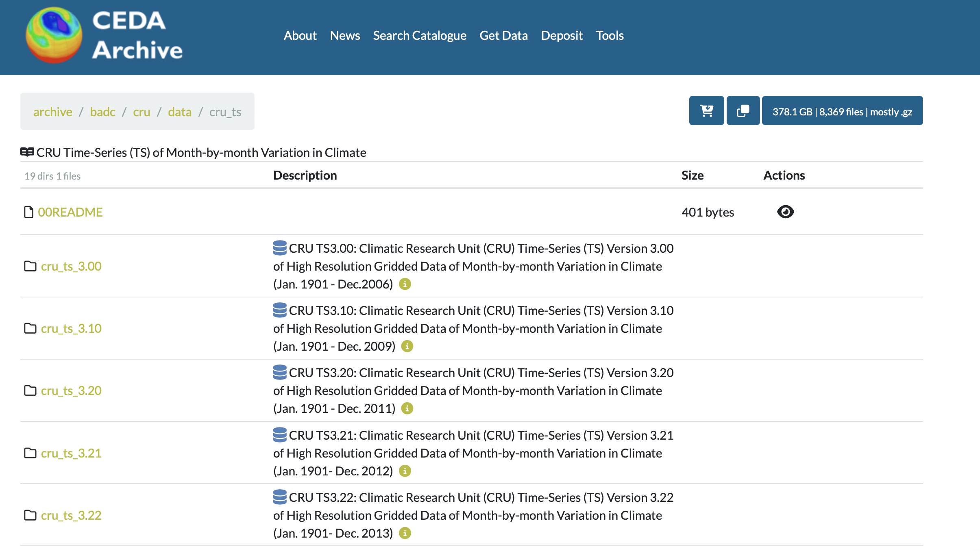
Task: Navigate to archive breadcrumb root
Action: click(x=52, y=112)
